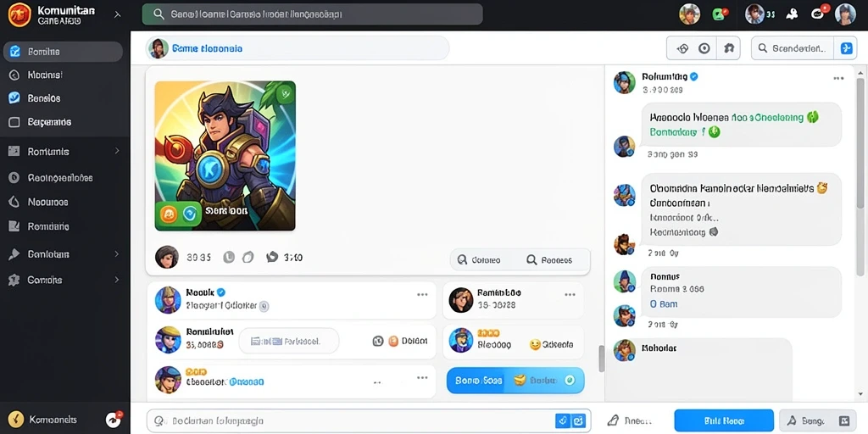Click the green badge on the hero card corner
868x434 pixels.
tap(286, 92)
